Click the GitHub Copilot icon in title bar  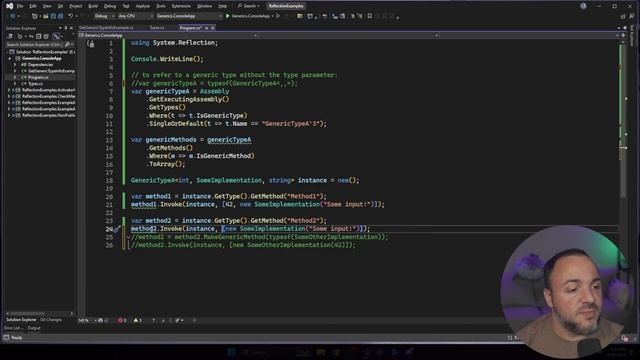pyautogui.click(x=583, y=6)
